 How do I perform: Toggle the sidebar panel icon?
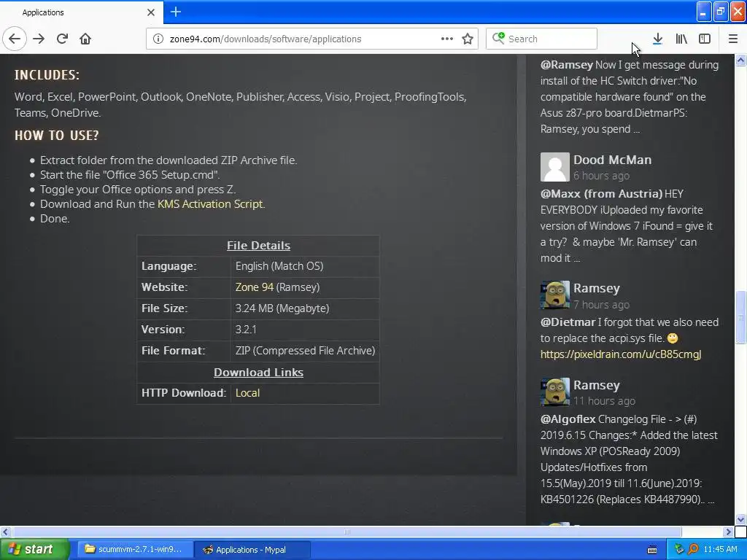pyautogui.click(x=705, y=39)
